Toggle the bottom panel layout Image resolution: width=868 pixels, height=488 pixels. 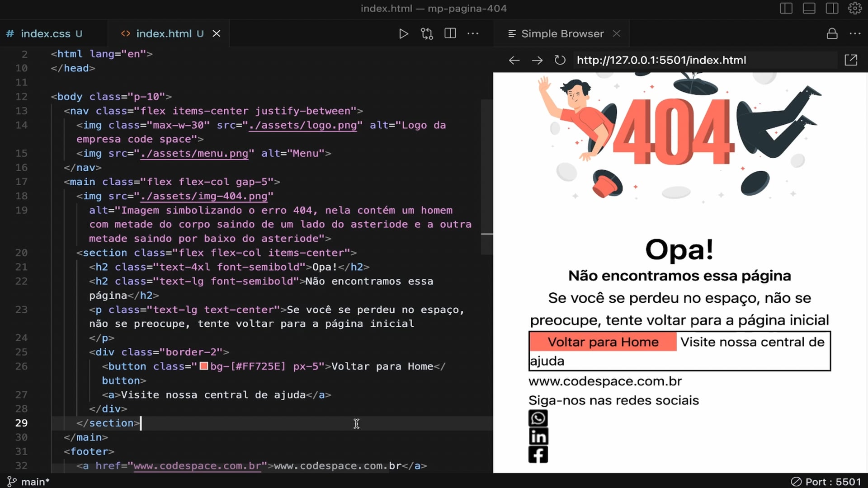click(809, 9)
